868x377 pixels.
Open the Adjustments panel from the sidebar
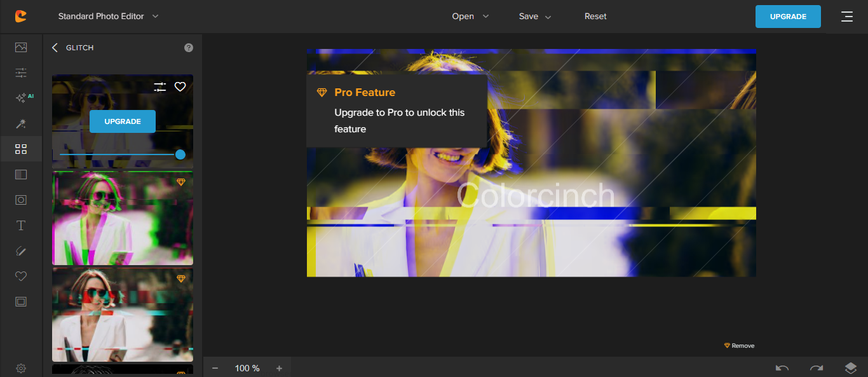click(21, 72)
